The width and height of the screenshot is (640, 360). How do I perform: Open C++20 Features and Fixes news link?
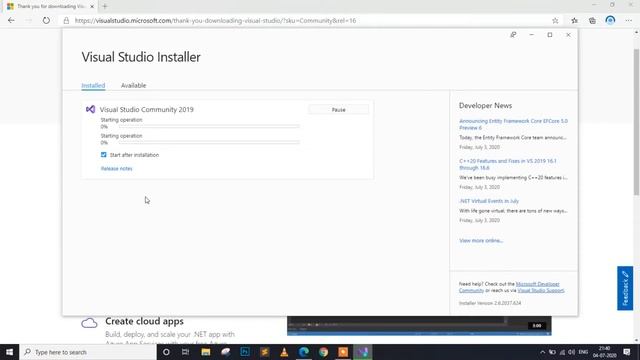point(507,164)
